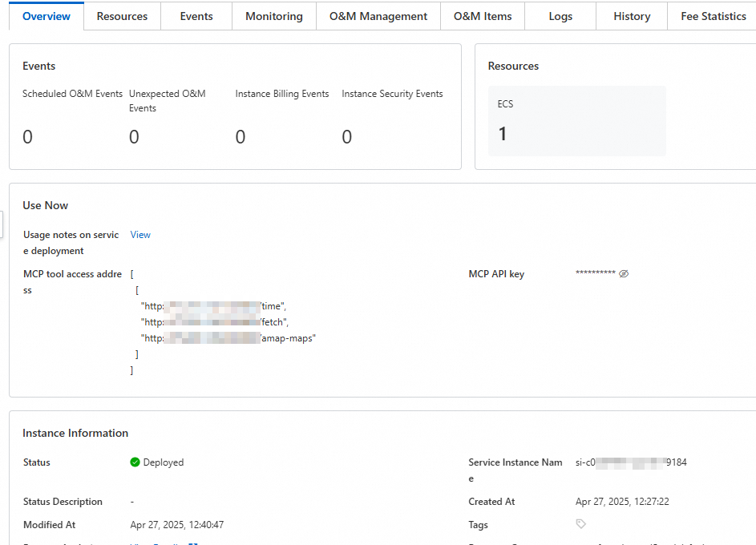The height and width of the screenshot is (545, 756).
Task: Click the service instance name value
Action: point(631,462)
